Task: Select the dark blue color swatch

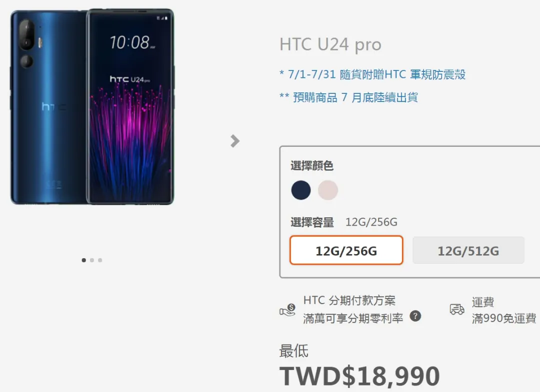Action: click(301, 190)
